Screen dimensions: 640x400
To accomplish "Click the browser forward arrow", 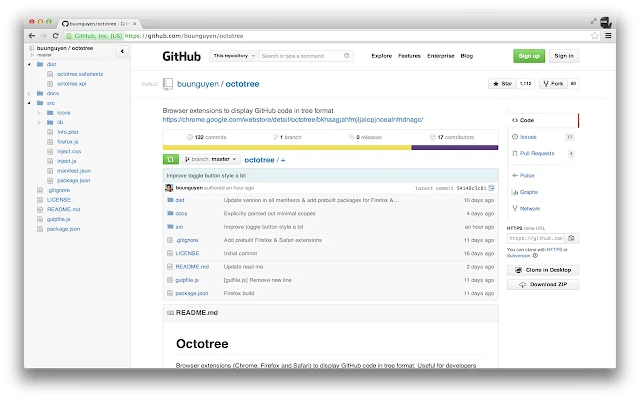I will [43, 36].
